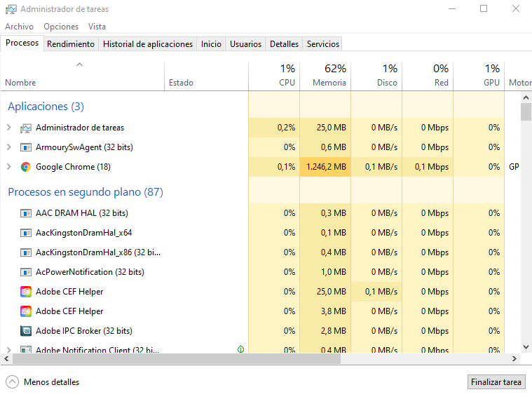
Task: Click the ArmourySwAgent process icon
Action: coord(26,147)
